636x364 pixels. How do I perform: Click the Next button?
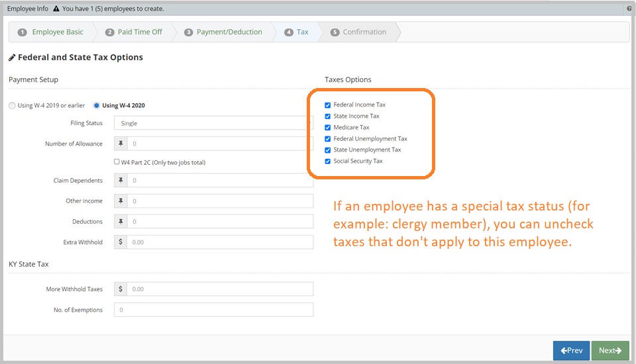pyautogui.click(x=610, y=351)
